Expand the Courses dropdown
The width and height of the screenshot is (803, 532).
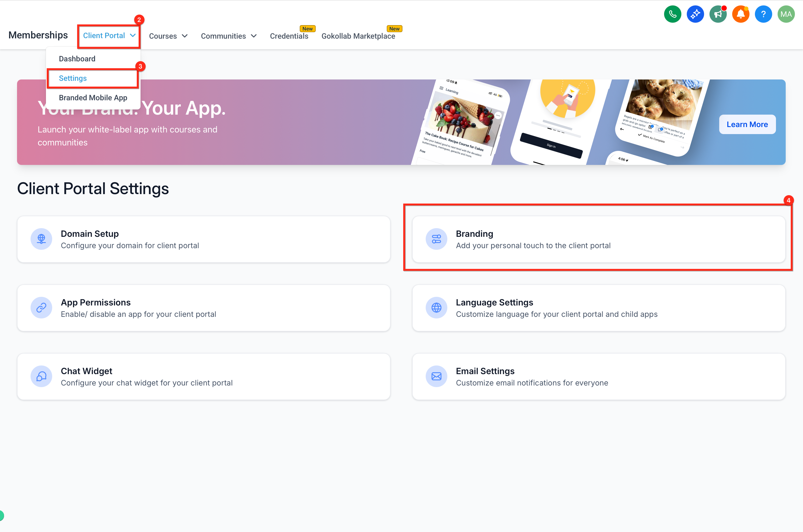click(168, 36)
